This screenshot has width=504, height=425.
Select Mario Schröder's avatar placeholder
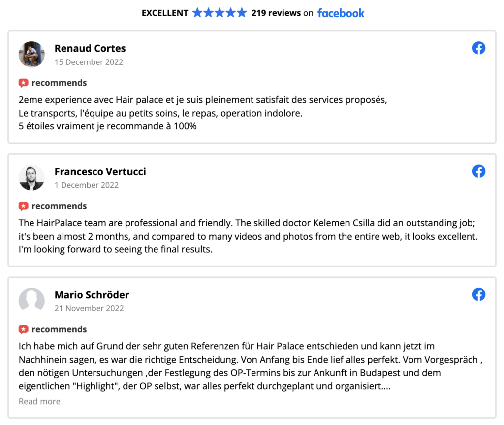click(x=31, y=301)
